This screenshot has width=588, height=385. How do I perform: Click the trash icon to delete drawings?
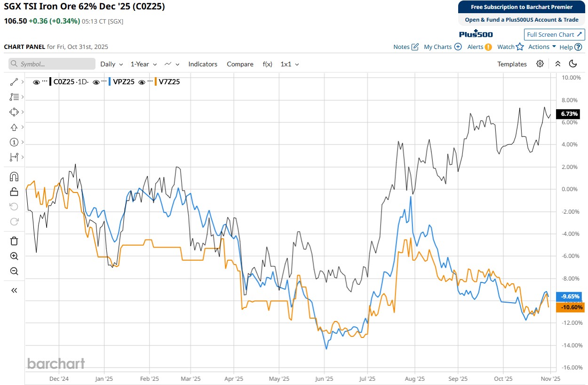tap(14, 241)
